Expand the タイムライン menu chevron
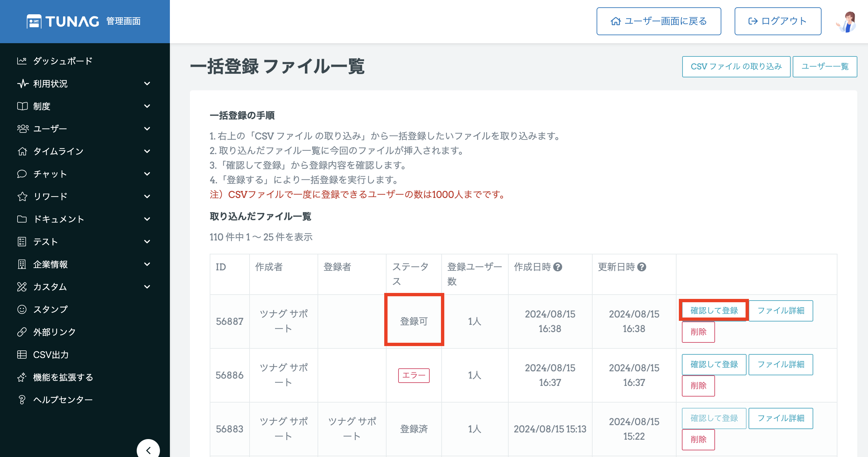Screen dimensions: 868x457 [147, 151]
